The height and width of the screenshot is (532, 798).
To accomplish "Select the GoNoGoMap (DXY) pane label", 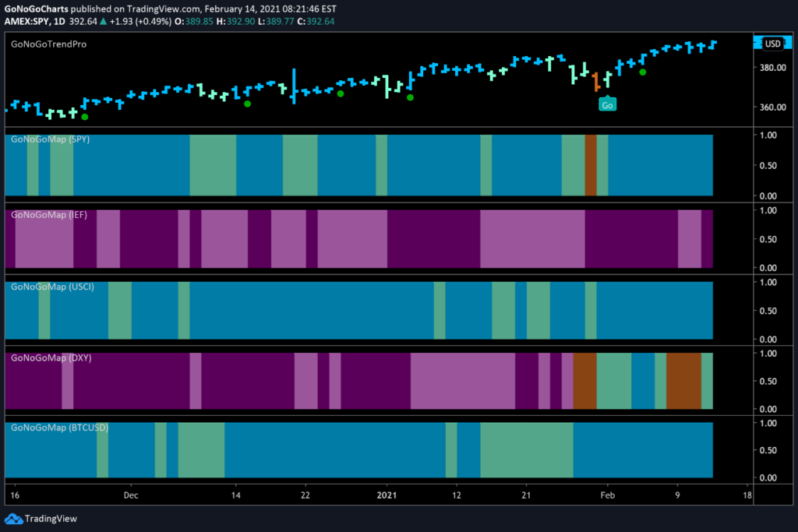I will [51, 358].
